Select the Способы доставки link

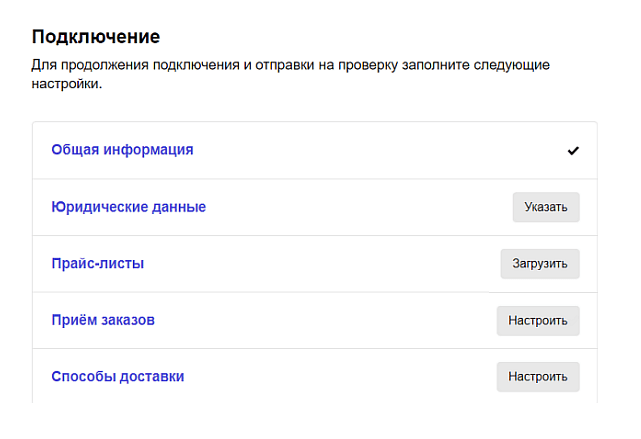[117, 377]
